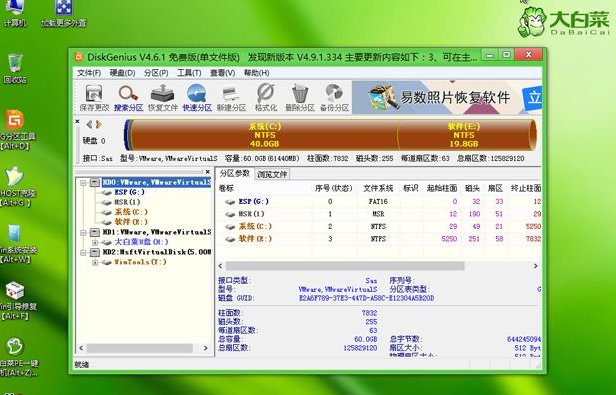Open the DaBaiCai PE one-key (Alt+Z) desktop icon
The height and width of the screenshot is (395, 616).
pos(16,357)
